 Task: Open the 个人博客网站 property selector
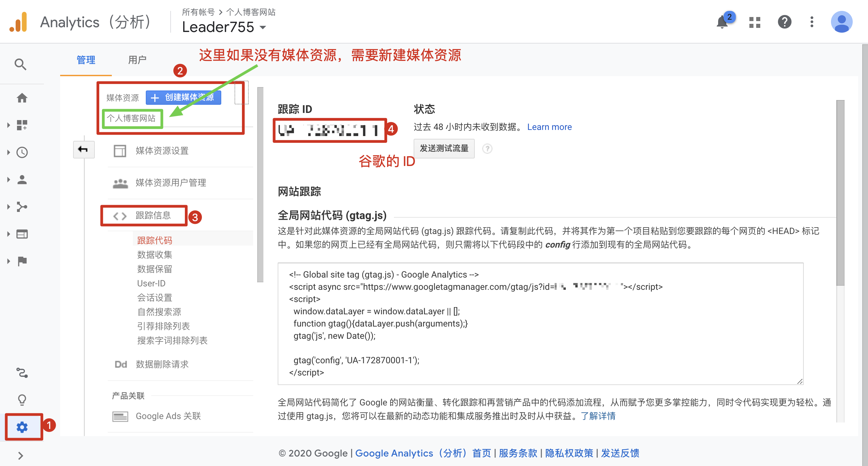click(x=132, y=118)
